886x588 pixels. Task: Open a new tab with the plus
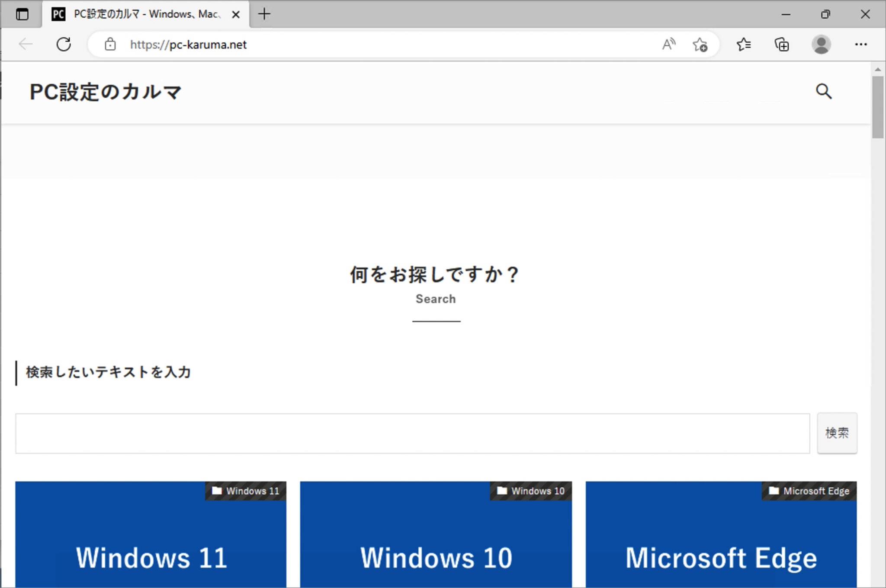[264, 14]
